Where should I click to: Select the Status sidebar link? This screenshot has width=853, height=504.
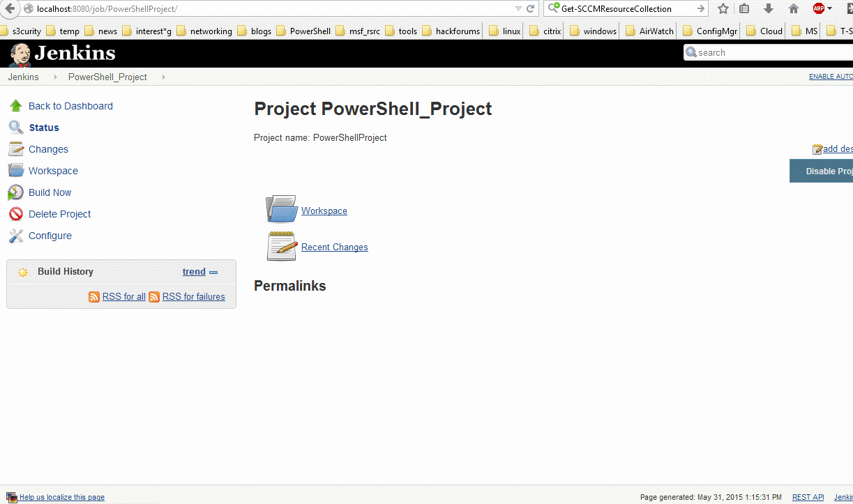44,128
